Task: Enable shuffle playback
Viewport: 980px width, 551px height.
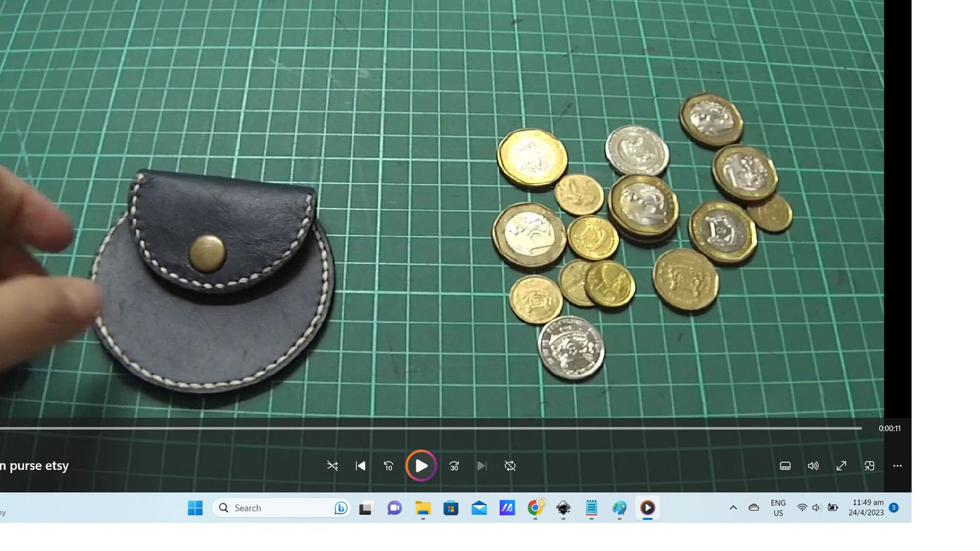Action: coord(332,466)
